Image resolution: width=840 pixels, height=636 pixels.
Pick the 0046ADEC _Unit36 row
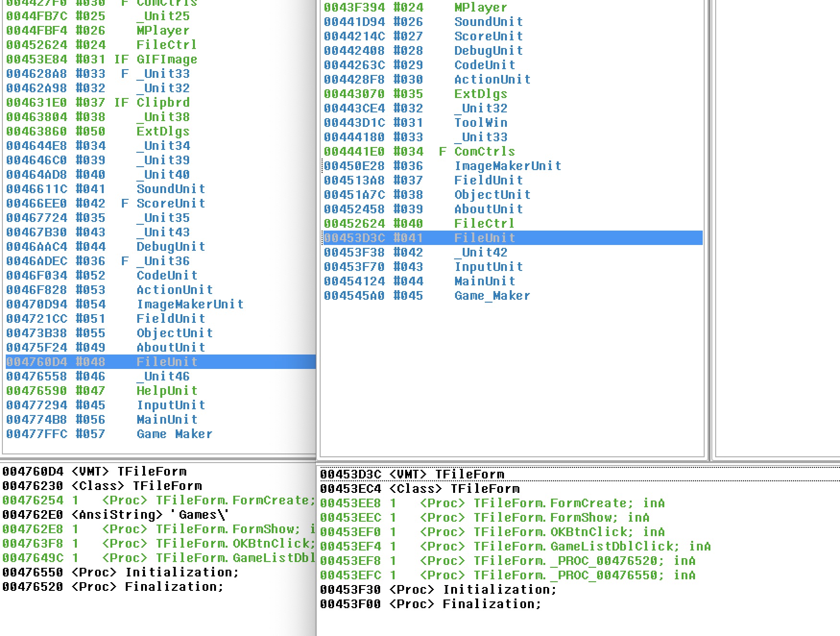click(x=160, y=261)
